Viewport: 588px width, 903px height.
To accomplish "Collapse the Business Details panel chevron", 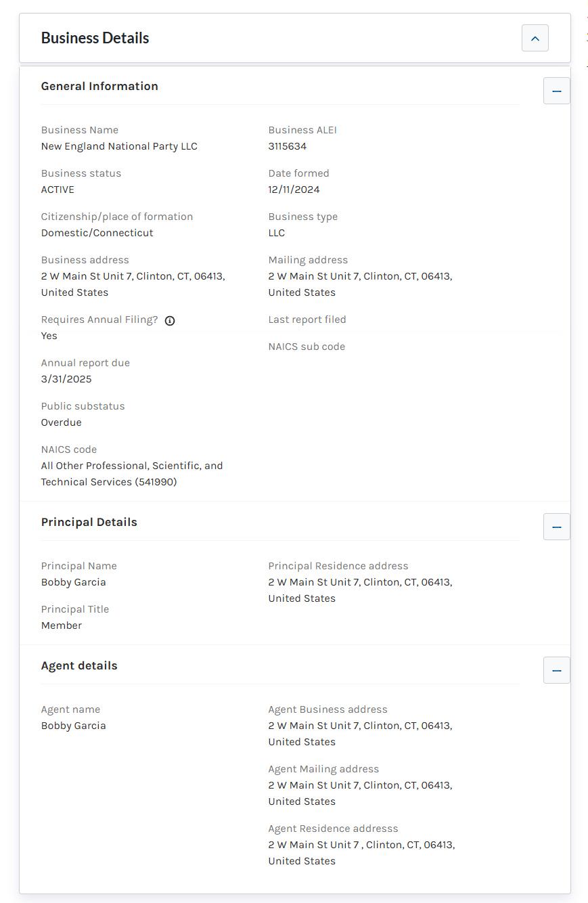I will 535,38.
